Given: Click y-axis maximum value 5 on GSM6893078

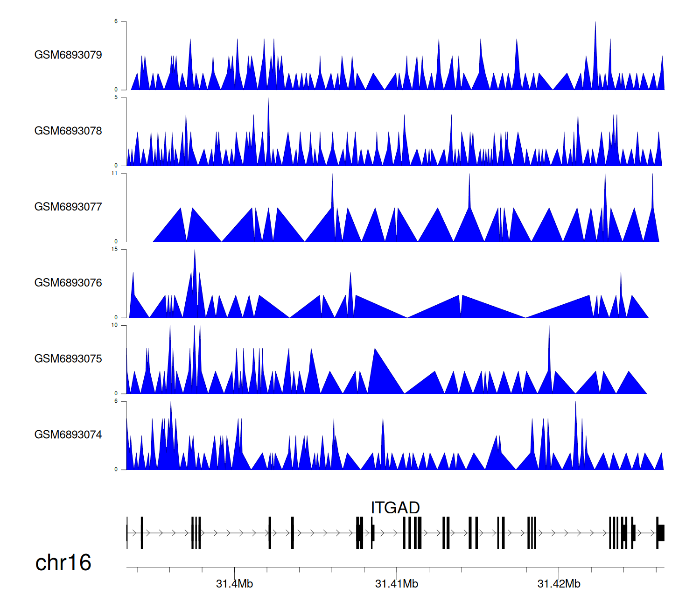Looking at the screenshot, I should [116, 98].
